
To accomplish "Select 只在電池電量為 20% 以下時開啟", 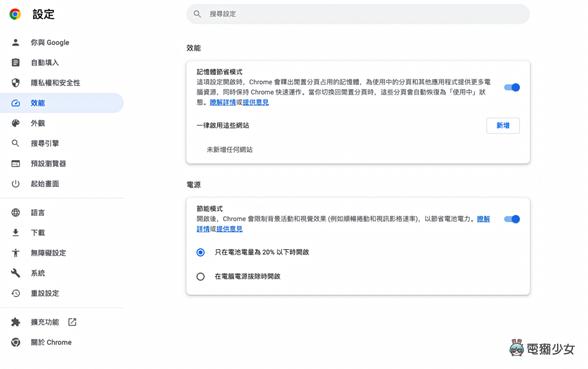I will click(200, 252).
